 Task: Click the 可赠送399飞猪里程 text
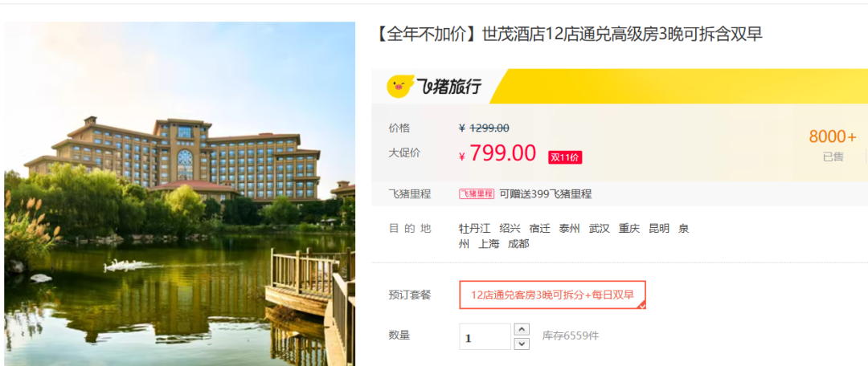tap(545, 194)
